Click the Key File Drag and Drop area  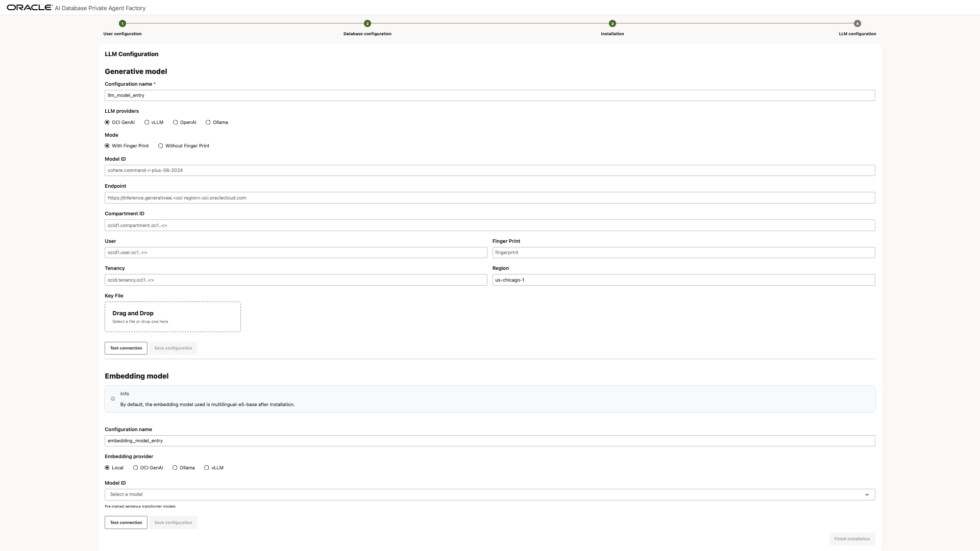pos(173,317)
